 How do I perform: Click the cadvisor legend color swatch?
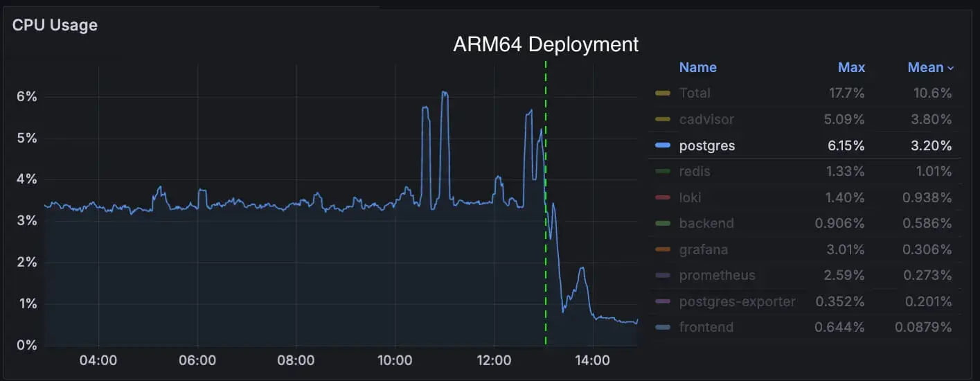[663, 119]
